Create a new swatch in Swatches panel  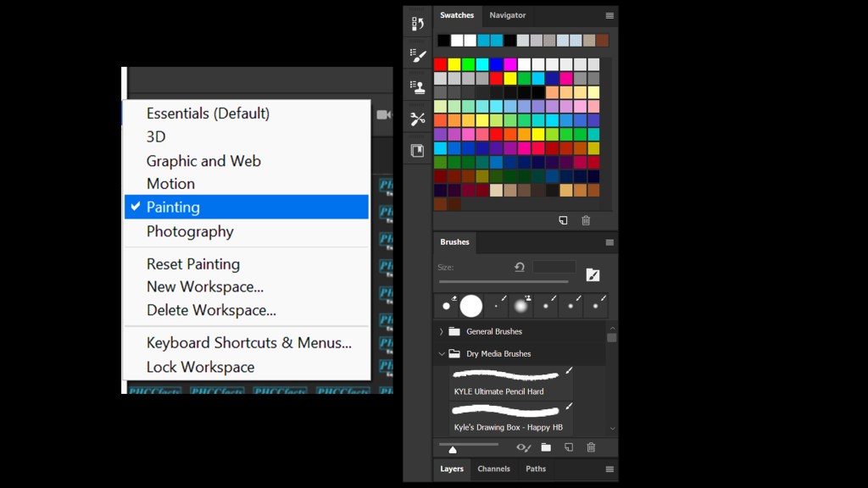coord(563,220)
